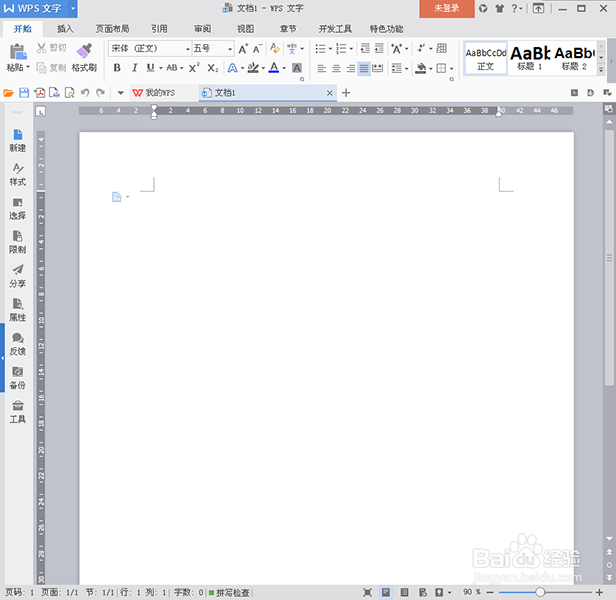Image resolution: width=616 pixels, height=600 pixels.
Task: Toggle distributed alignment
Action: coord(378,68)
